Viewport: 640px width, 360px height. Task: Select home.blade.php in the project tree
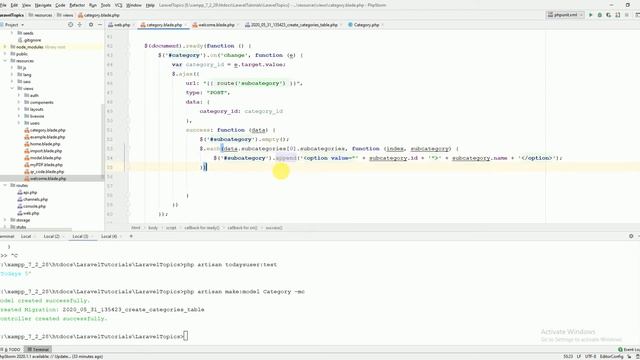pos(42,144)
